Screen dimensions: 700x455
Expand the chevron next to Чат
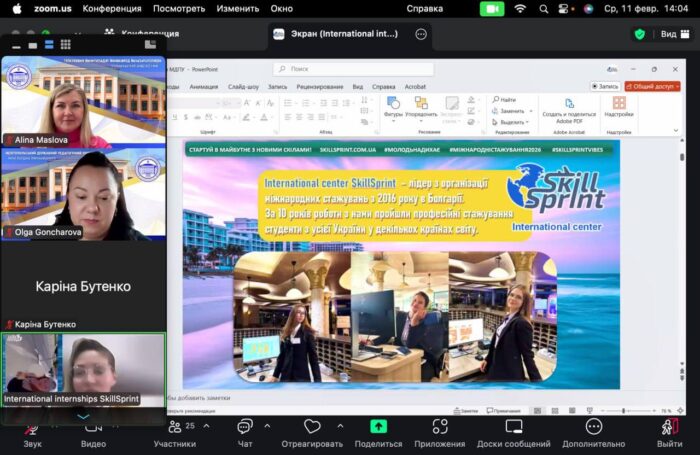coord(267,424)
